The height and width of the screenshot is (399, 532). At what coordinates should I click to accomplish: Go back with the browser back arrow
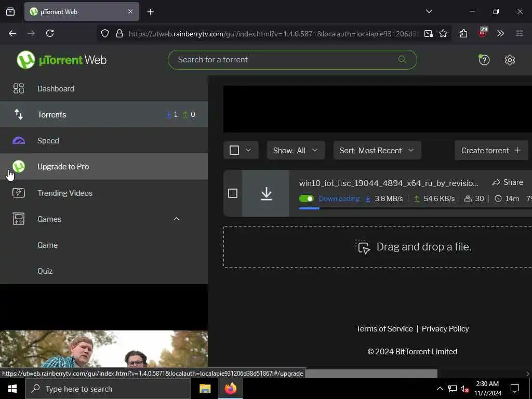coord(12,33)
